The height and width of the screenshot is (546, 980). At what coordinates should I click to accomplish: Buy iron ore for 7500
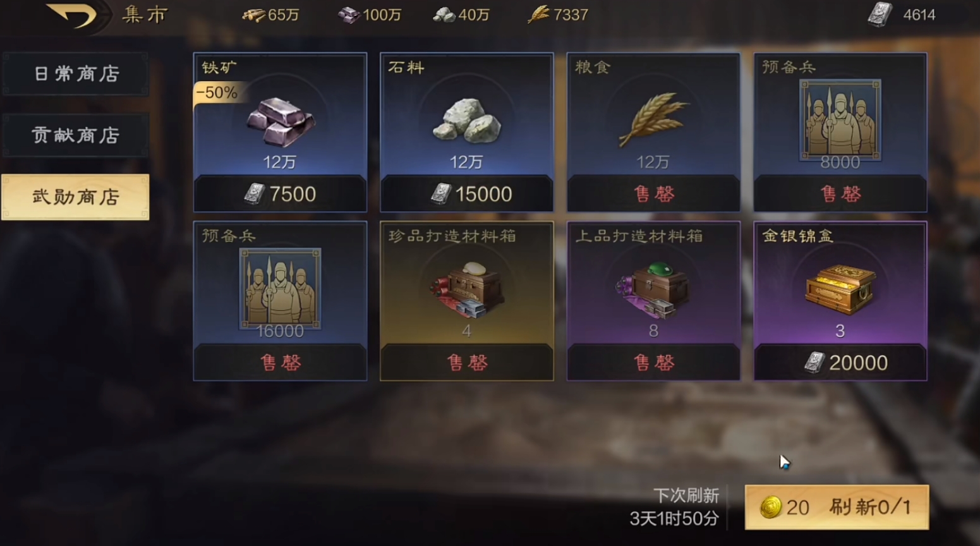[280, 193]
